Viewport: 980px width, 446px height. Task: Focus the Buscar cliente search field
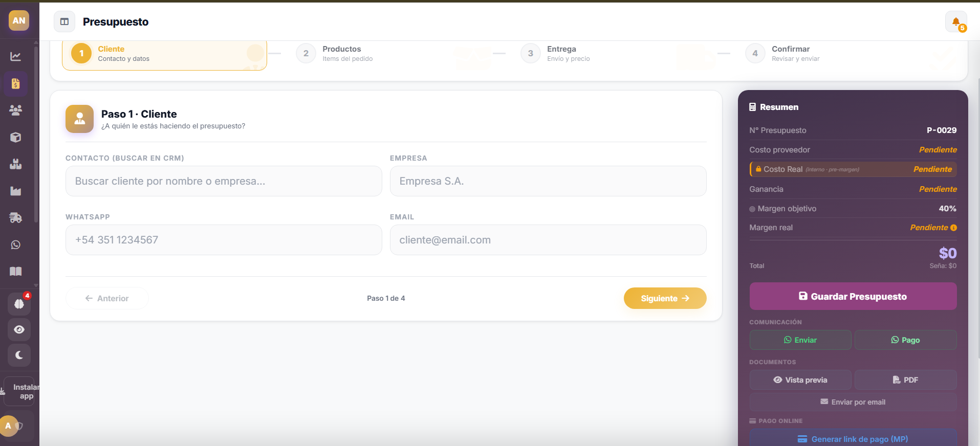tap(224, 181)
